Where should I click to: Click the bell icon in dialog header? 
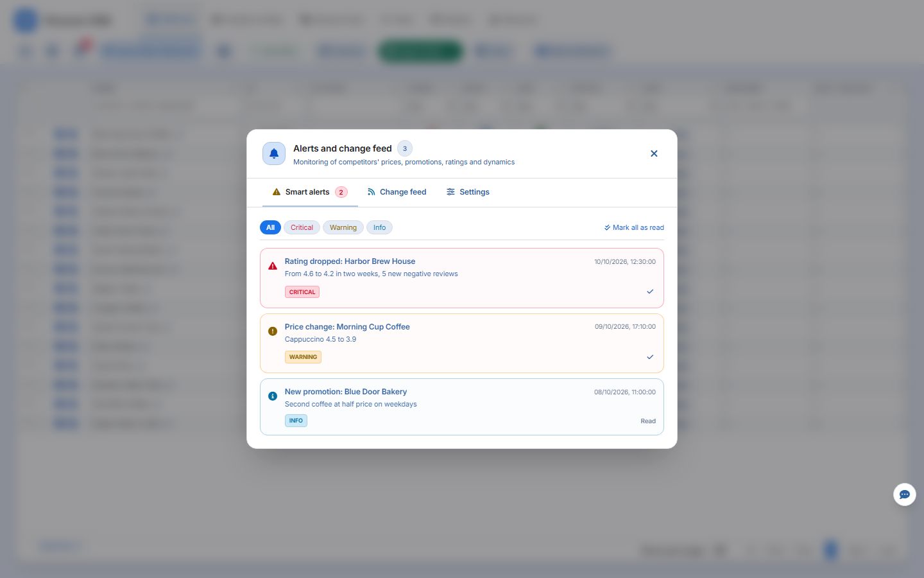click(x=274, y=153)
